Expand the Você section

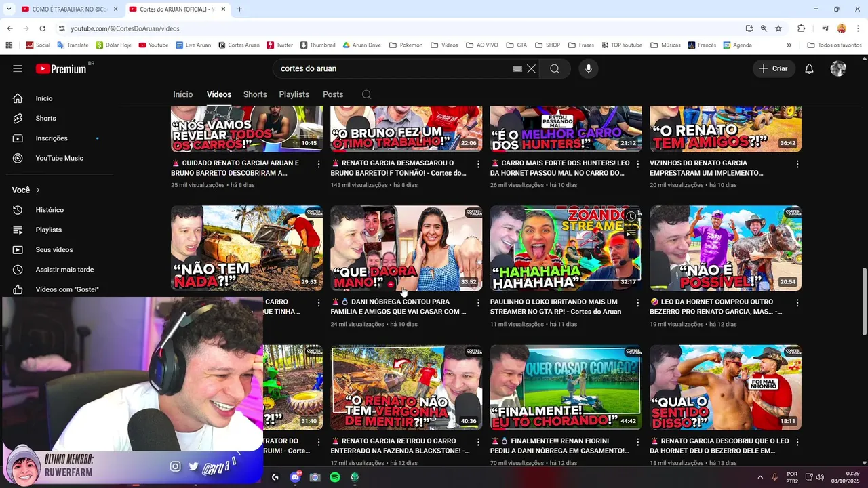tap(26, 190)
